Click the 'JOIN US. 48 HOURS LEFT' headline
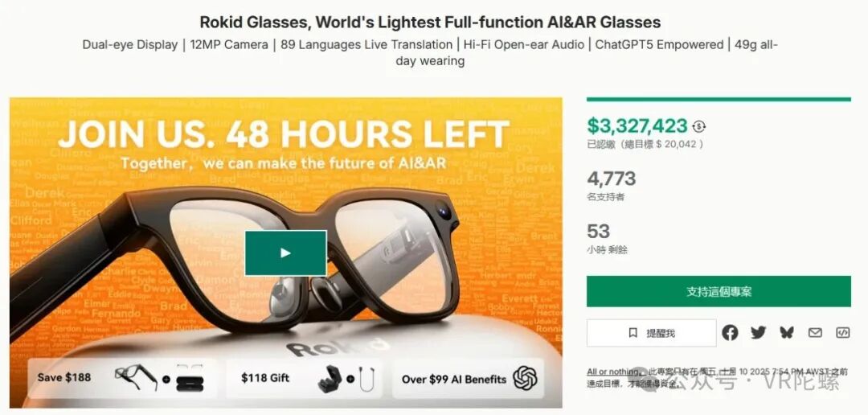This screenshot has width=868, height=415. pos(284,134)
